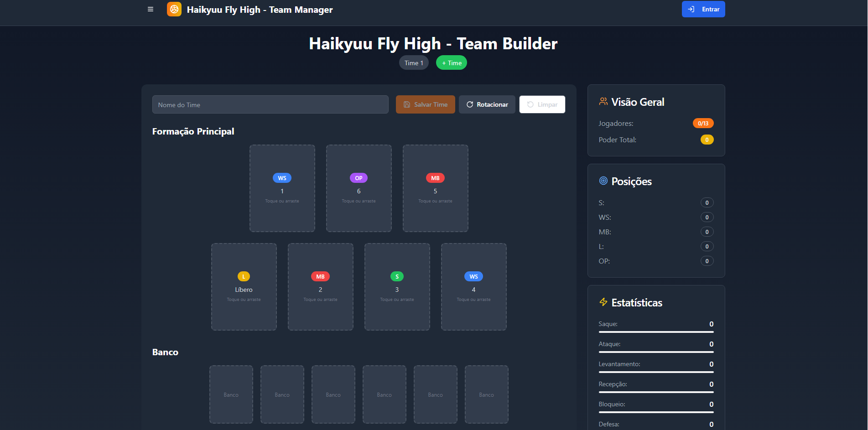
Task: Click the Rotacionar button
Action: (x=487, y=104)
